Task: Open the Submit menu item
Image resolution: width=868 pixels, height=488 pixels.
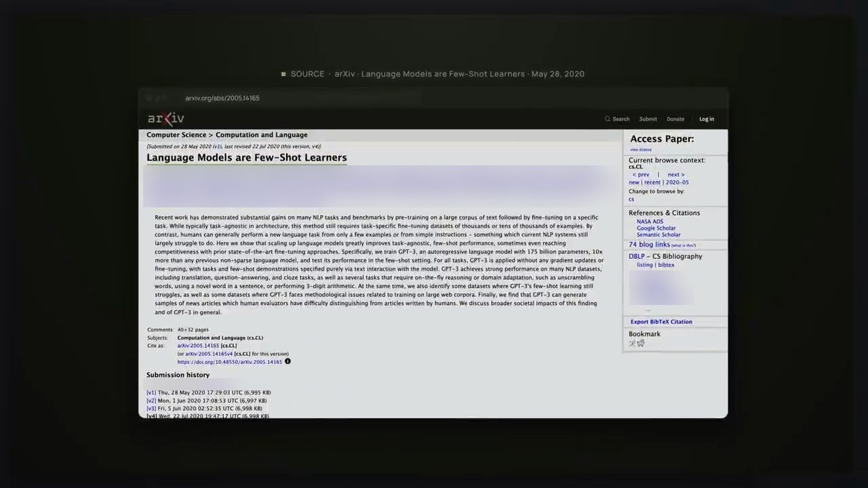Action: point(648,119)
